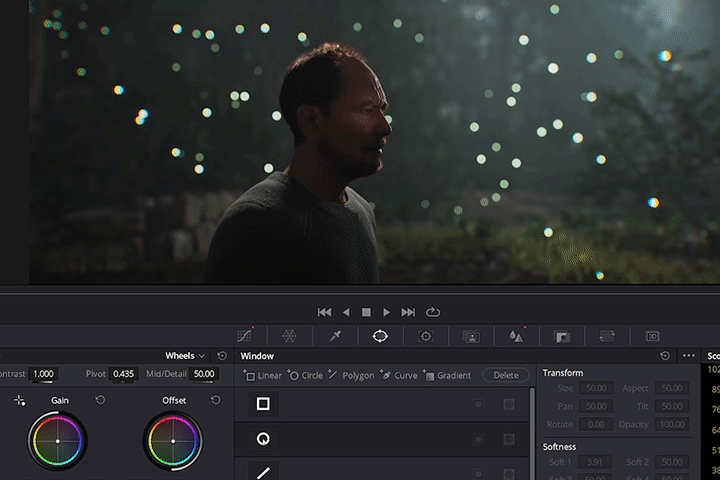Open the 3D stereoscopic palette icon
This screenshot has width=720, height=480.
tap(652, 336)
